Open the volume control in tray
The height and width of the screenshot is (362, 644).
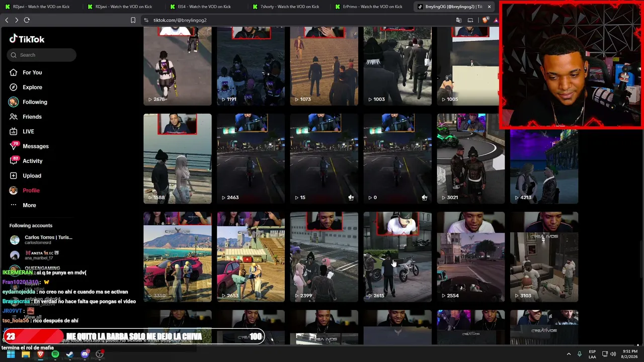point(613,354)
